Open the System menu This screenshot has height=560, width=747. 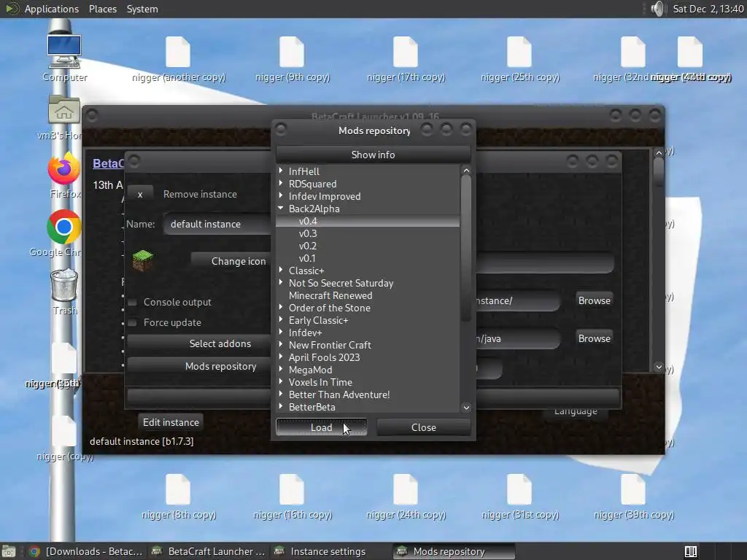click(142, 9)
